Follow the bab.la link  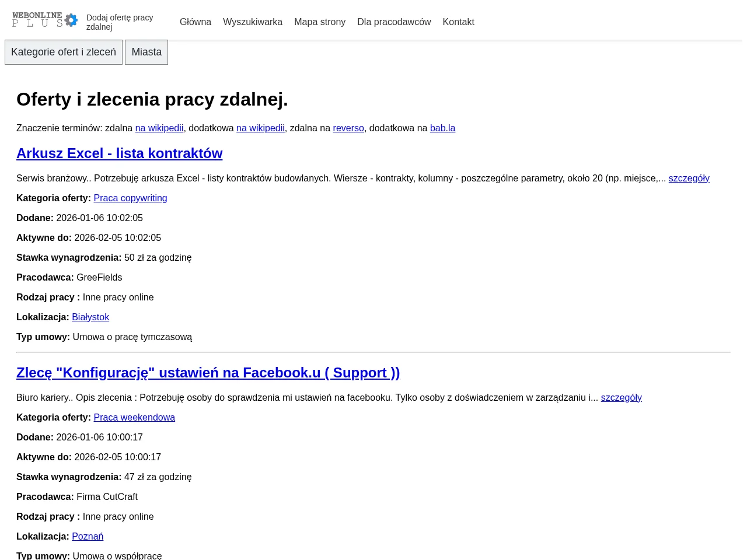(442, 128)
